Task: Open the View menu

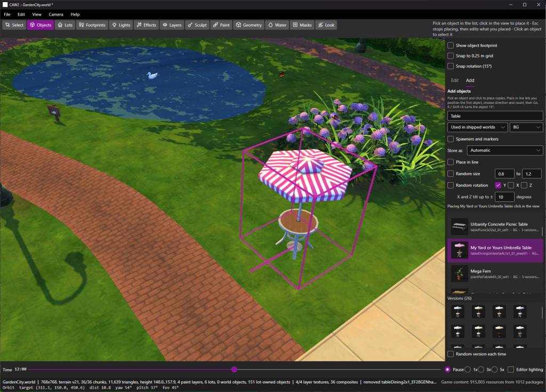Action: coord(37,14)
